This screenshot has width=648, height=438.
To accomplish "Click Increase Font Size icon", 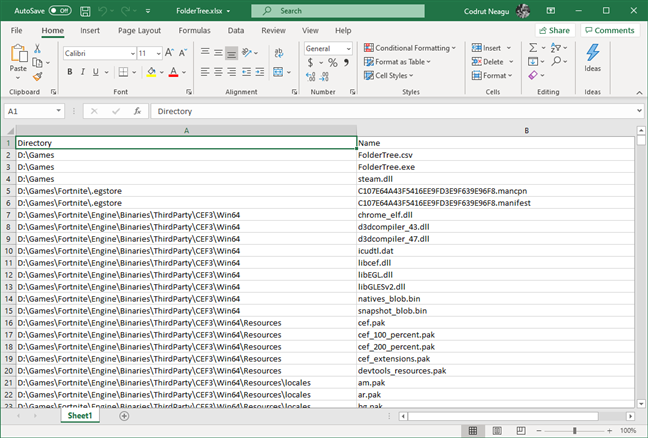I will click(169, 52).
